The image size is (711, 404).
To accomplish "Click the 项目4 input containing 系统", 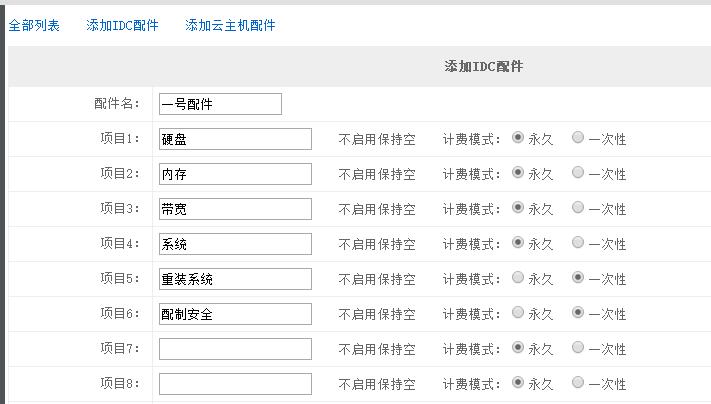I will [235, 244].
